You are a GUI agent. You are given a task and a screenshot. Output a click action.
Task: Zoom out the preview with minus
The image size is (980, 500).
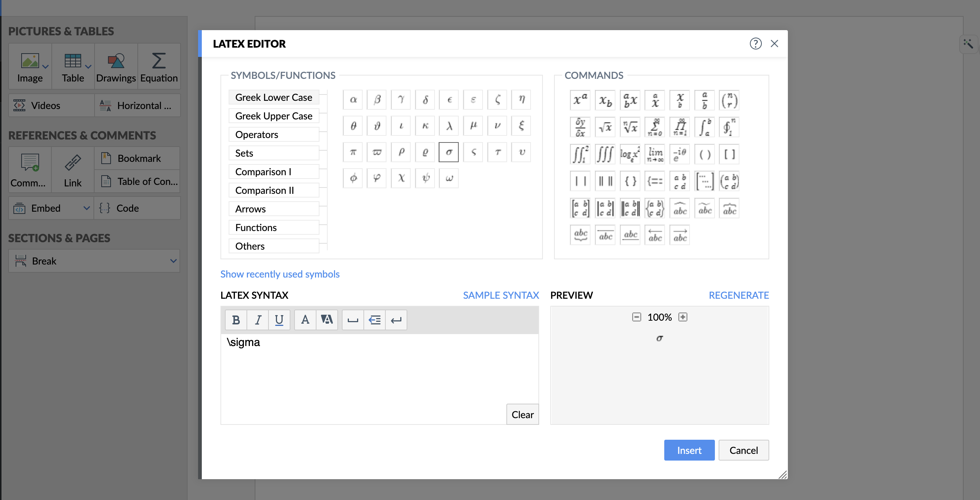[636, 317]
